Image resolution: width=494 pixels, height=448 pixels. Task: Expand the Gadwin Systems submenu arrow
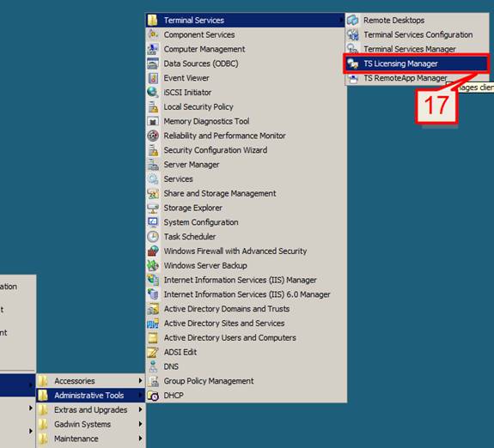(140, 424)
